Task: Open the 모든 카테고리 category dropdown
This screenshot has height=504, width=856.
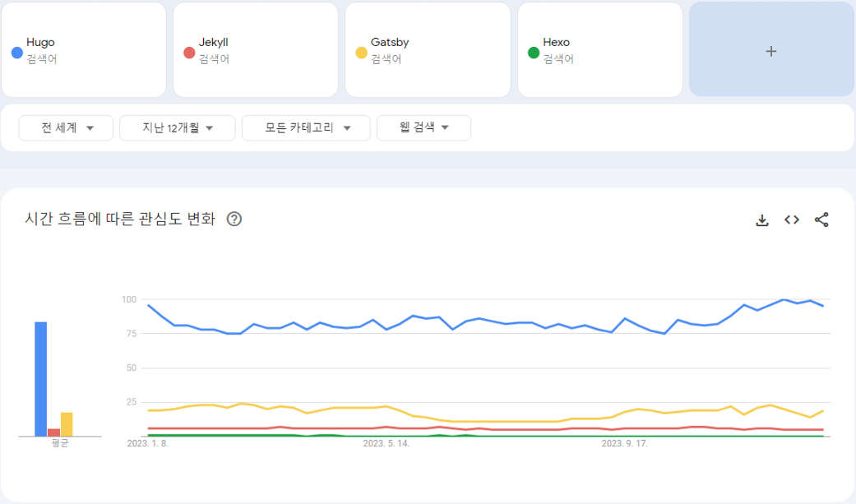Action: 307,128
